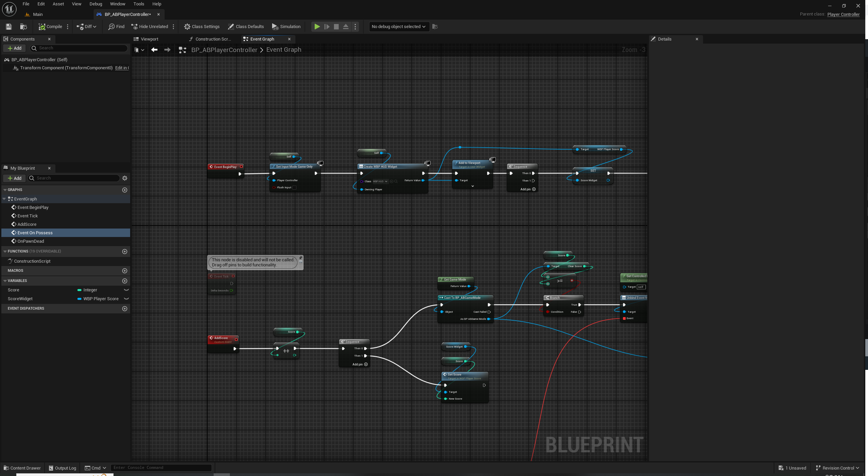The height and width of the screenshot is (476, 868).
Task: Click the BP_ABPlayerController breadcrumb
Action: [x=224, y=50]
